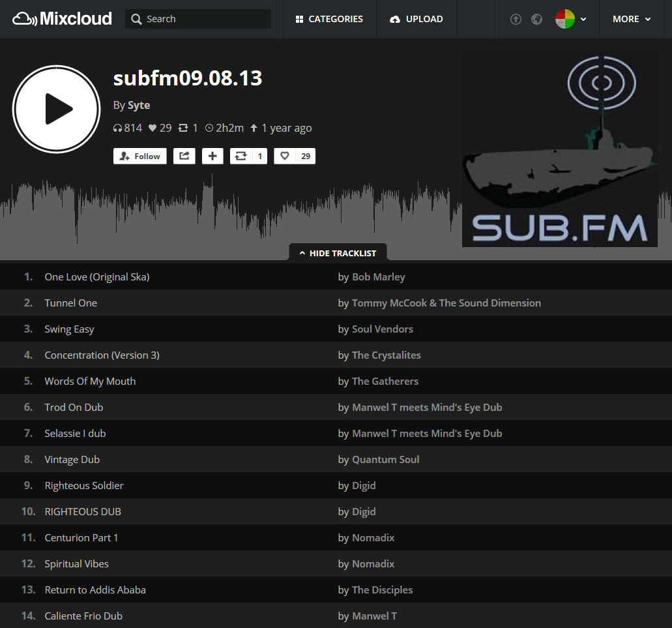This screenshot has height=628, width=672.
Task: Open artist Quantum Soul
Action: click(x=385, y=460)
